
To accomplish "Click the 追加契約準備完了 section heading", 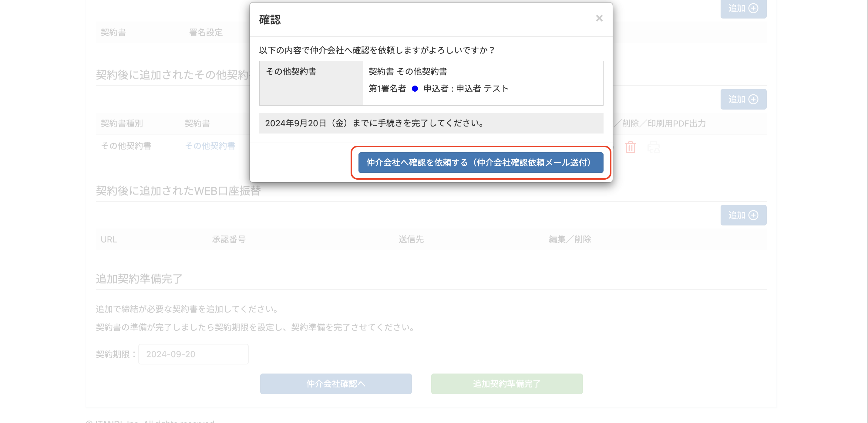I will point(139,279).
